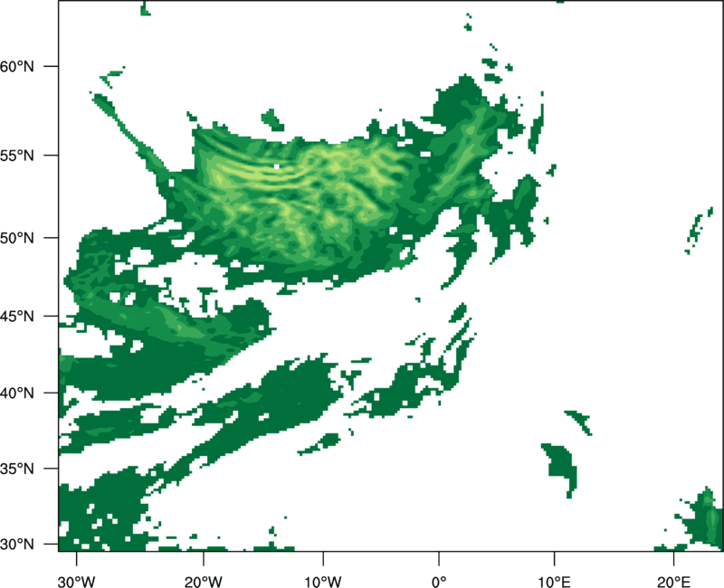Click the 40°N latitude label
This screenshot has height=588, width=724.
17,394
